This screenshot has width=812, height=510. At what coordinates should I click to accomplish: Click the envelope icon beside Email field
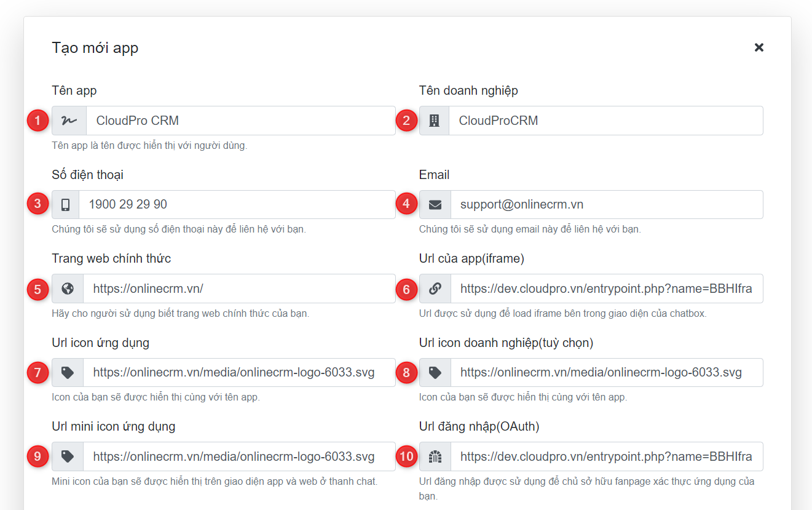point(435,205)
